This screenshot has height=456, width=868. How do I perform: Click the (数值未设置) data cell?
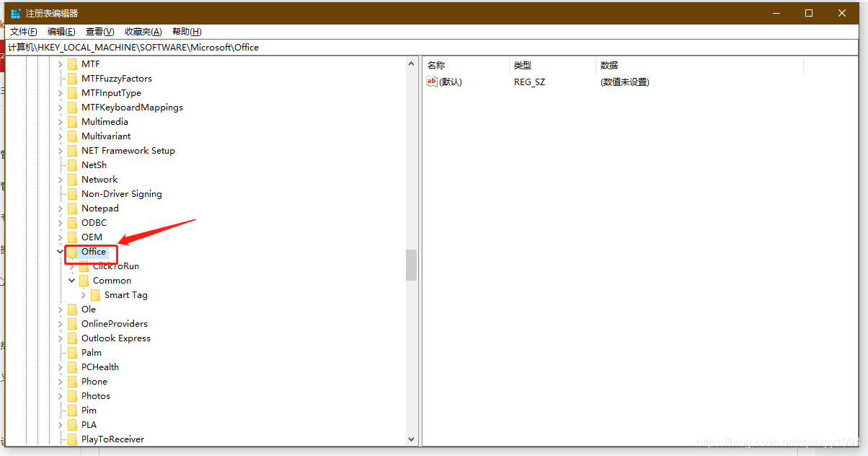625,82
